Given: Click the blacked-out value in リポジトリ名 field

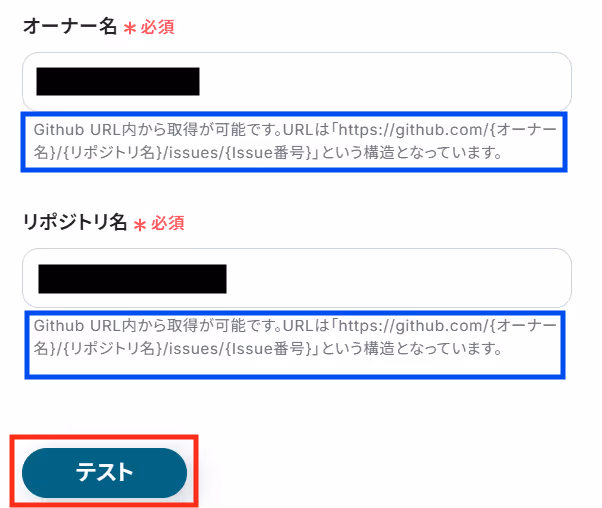Looking at the screenshot, I should click(x=132, y=279).
